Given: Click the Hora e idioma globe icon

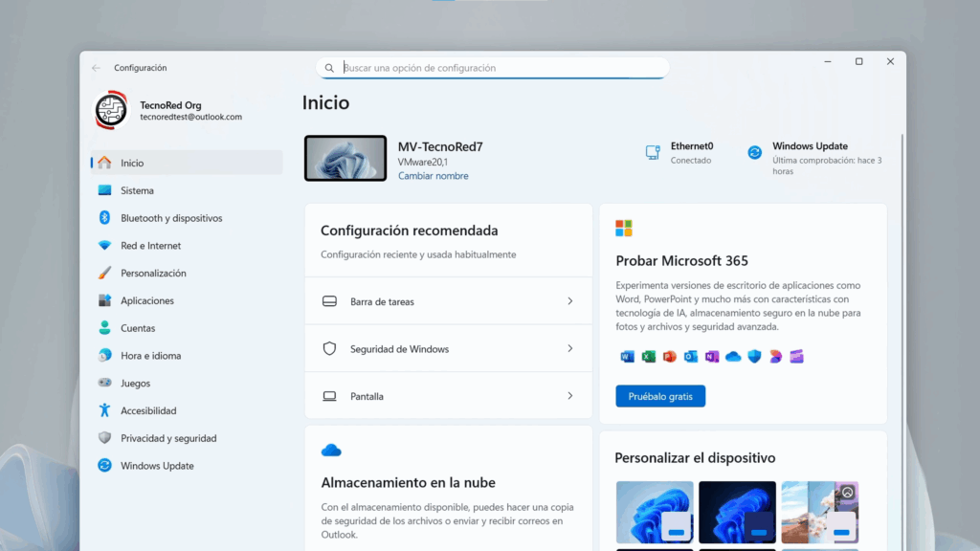Looking at the screenshot, I should (104, 355).
